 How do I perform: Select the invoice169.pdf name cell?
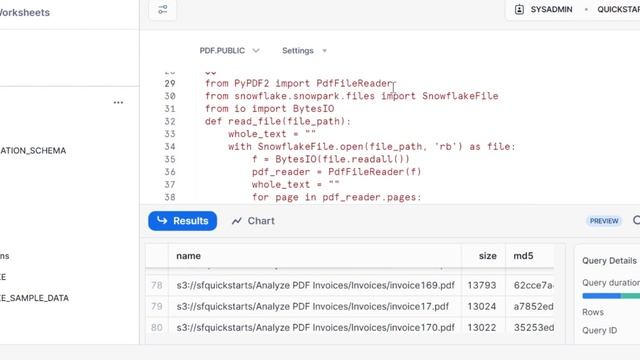(x=315, y=285)
